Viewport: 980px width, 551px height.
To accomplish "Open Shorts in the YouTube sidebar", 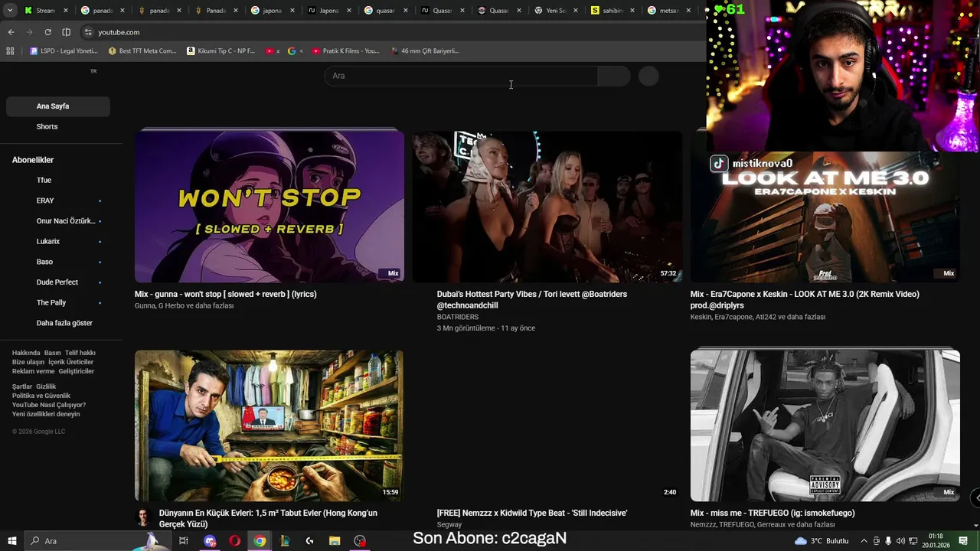I will (x=58, y=126).
